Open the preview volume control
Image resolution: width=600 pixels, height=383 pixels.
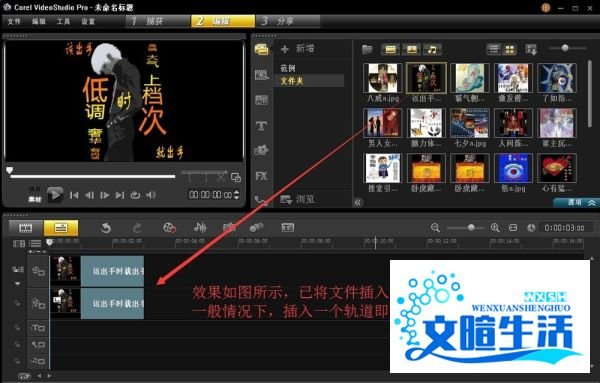151,195
